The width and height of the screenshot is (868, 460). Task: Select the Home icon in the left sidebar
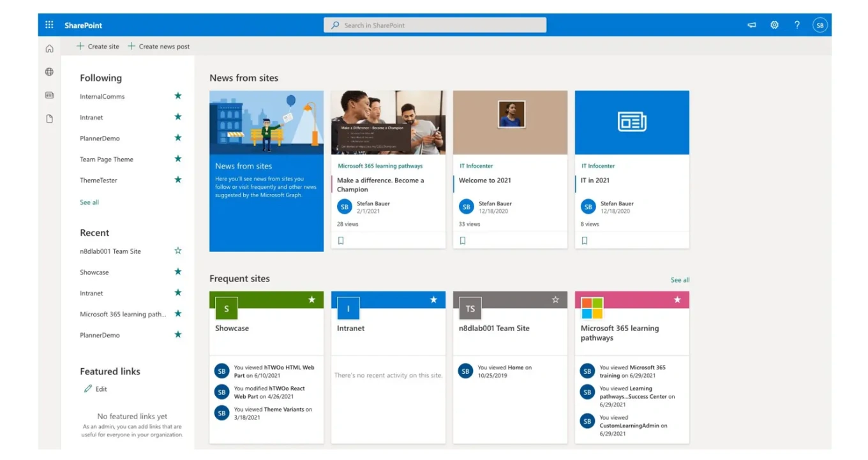pos(49,48)
